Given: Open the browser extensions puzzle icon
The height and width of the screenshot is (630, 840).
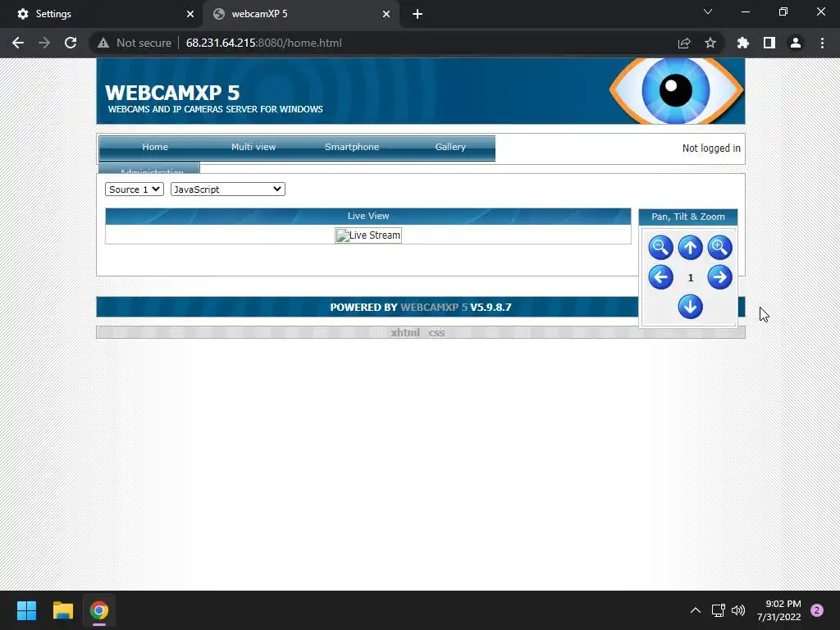Looking at the screenshot, I should (x=743, y=43).
